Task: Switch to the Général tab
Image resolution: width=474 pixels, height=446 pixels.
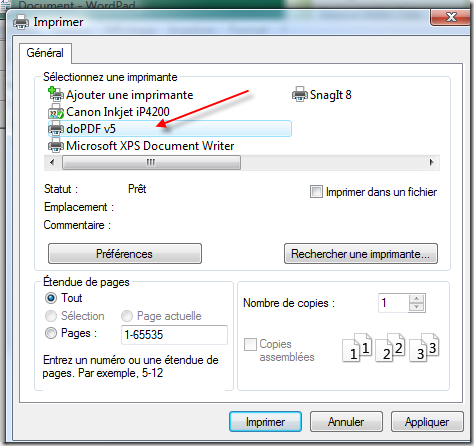Action: pyautogui.click(x=45, y=53)
